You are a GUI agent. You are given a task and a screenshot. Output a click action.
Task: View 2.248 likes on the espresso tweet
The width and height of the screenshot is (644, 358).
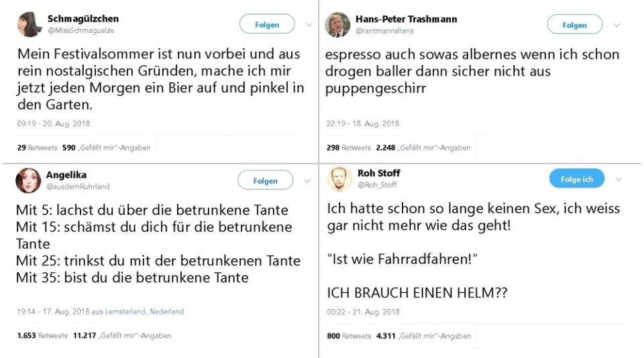(x=423, y=147)
